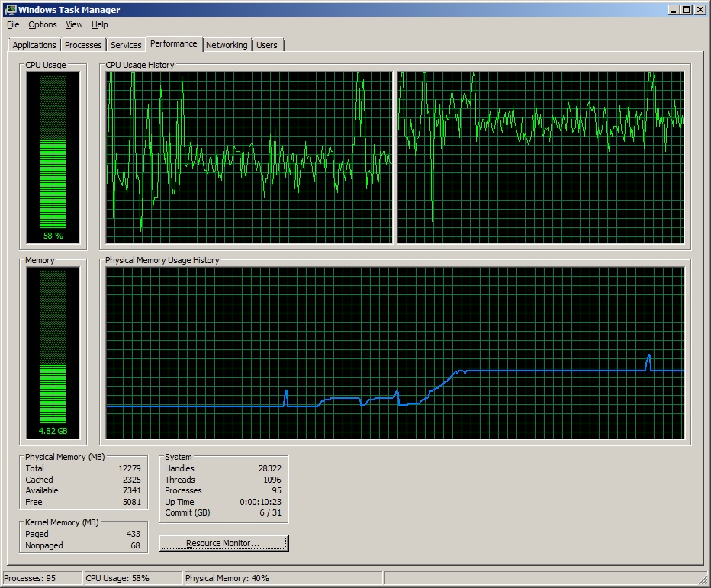Click the CPU Usage 58 % gauge
The height and width of the screenshot is (588, 711).
(53, 157)
